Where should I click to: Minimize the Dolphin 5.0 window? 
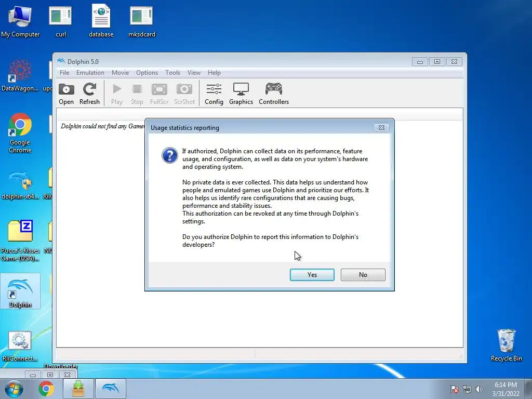[x=420, y=62]
